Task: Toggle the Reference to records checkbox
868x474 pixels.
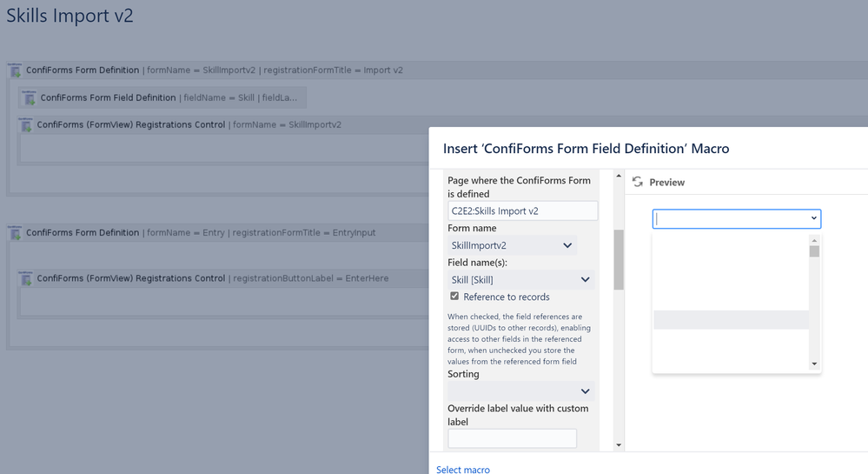Action: [x=454, y=296]
